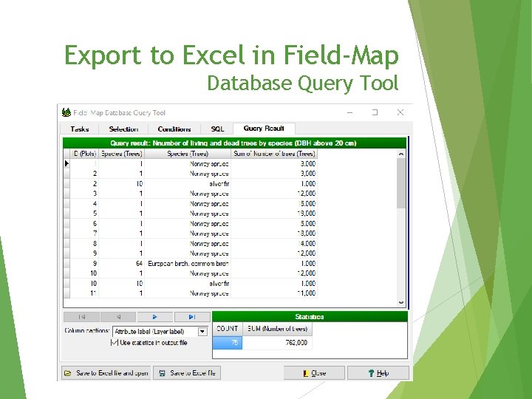Switch to the Selection tab
The height and width of the screenshot is (399, 532).
pyautogui.click(x=123, y=129)
